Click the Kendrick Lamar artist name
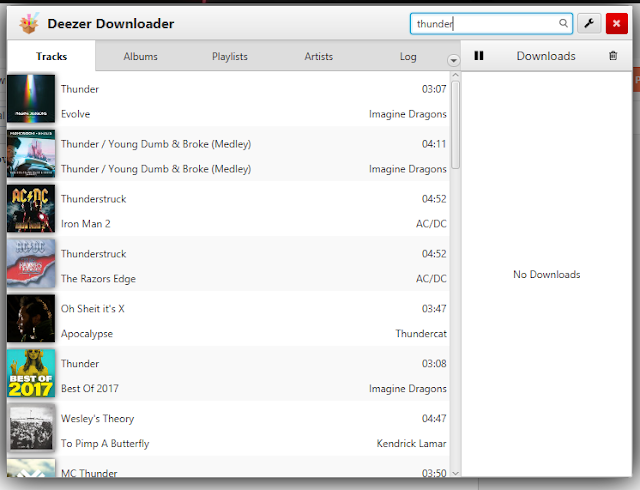This screenshot has width=640, height=490. pos(411,443)
